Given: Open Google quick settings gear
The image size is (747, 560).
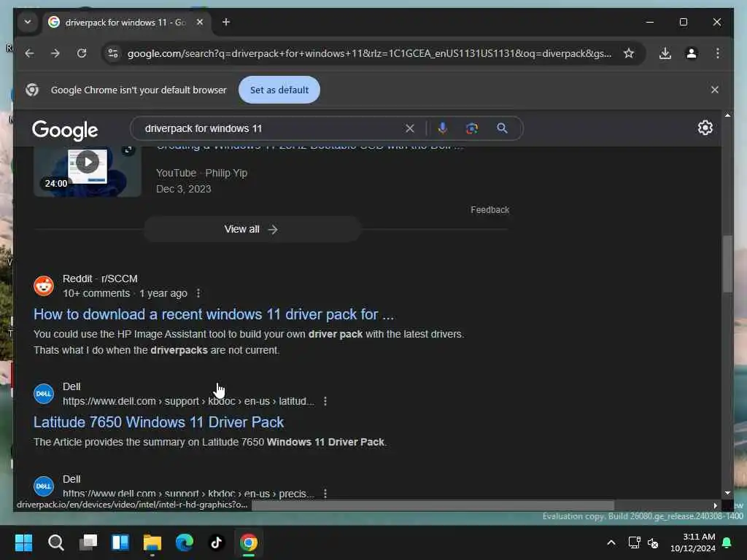Looking at the screenshot, I should point(705,128).
